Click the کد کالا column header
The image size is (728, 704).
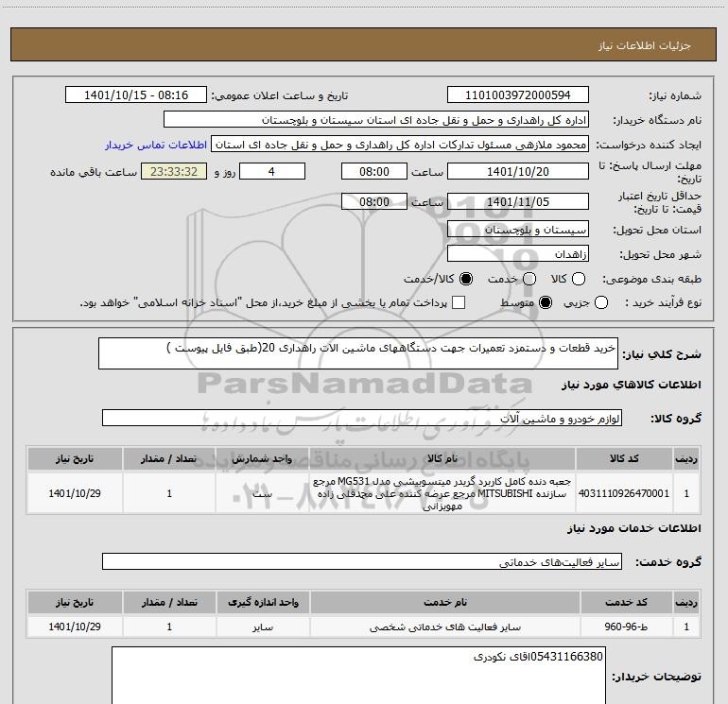pyautogui.click(x=624, y=458)
